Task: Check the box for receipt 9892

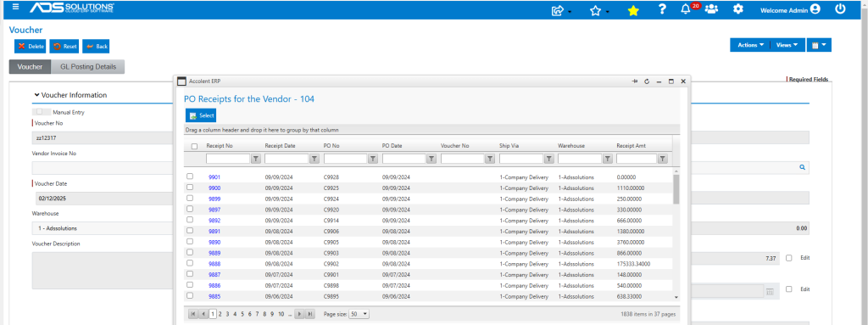Action: pyautogui.click(x=190, y=220)
